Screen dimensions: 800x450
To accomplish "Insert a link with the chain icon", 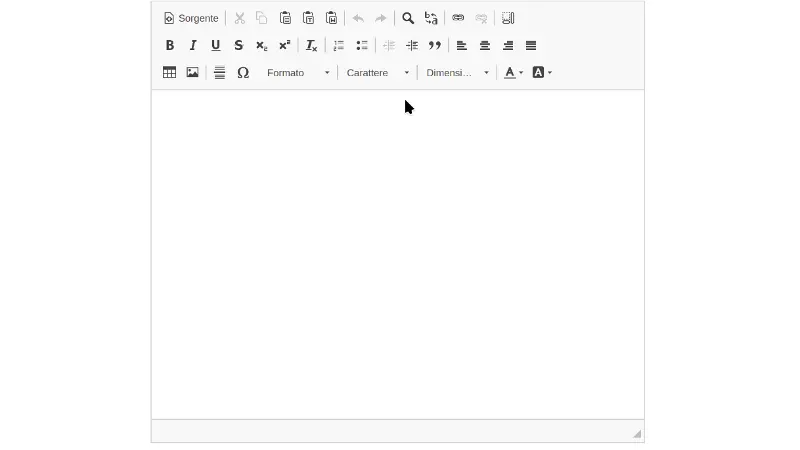I will [458, 18].
